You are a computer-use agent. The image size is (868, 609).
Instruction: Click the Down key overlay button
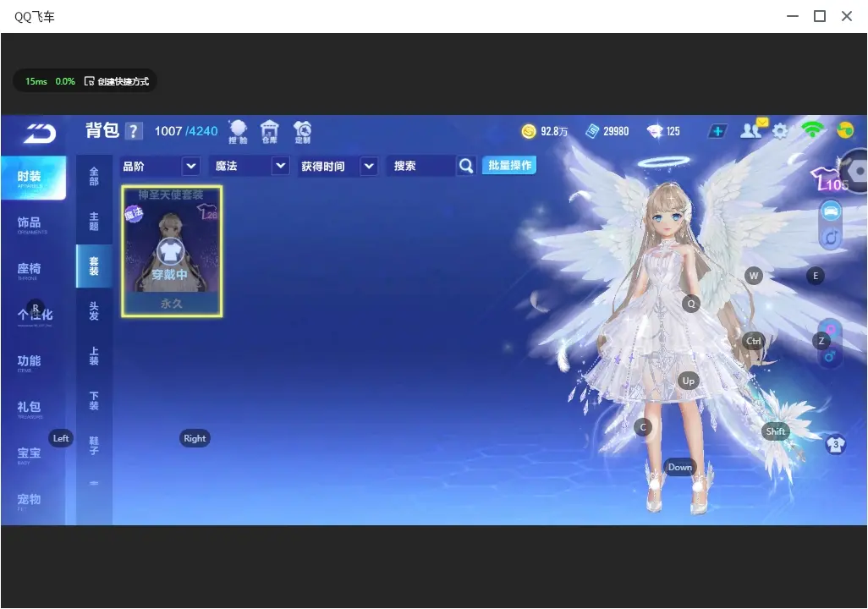click(680, 467)
